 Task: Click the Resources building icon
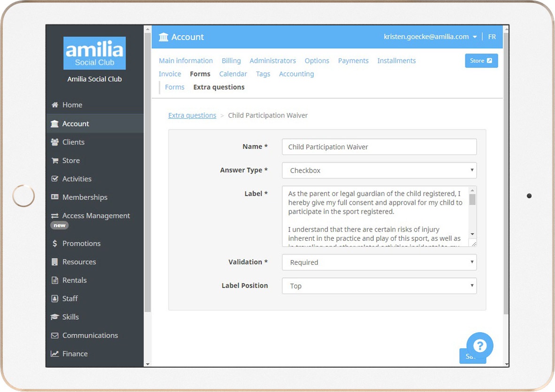coord(54,262)
